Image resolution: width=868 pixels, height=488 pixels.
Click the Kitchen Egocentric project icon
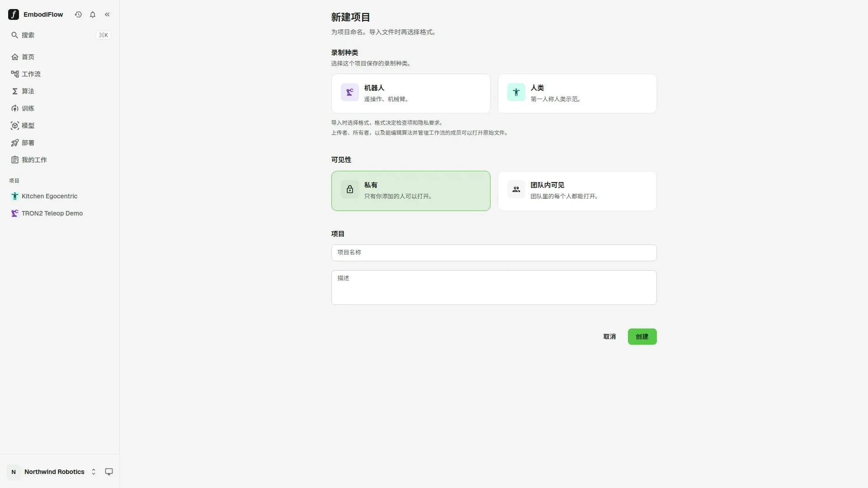[x=15, y=196]
